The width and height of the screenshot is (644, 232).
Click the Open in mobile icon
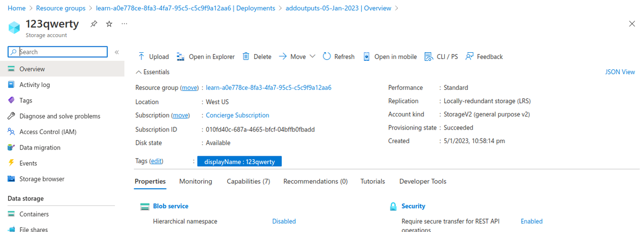[x=366, y=56]
